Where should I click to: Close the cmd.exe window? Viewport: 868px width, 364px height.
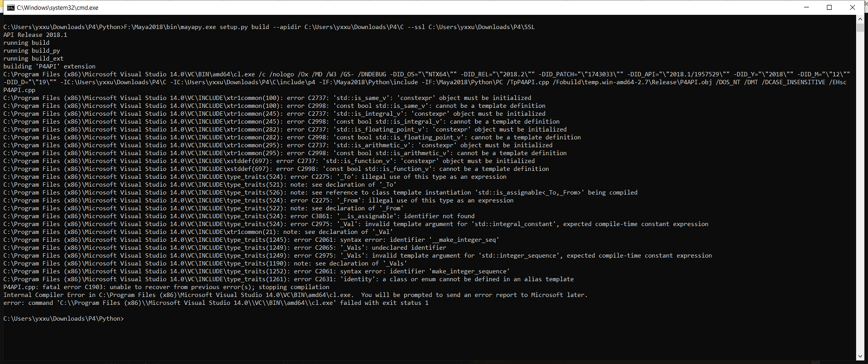click(852, 7)
